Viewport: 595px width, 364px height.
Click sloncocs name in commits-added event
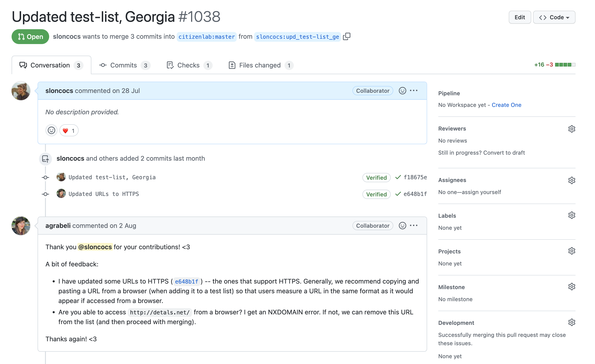point(70,159)
